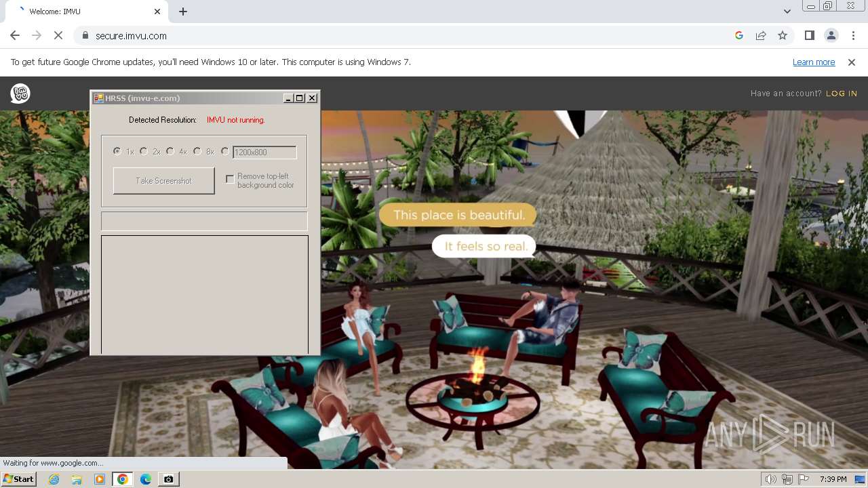Select the custom resolution radio button
The width and height of the screenshot is (868, 488).
point(225,151)
